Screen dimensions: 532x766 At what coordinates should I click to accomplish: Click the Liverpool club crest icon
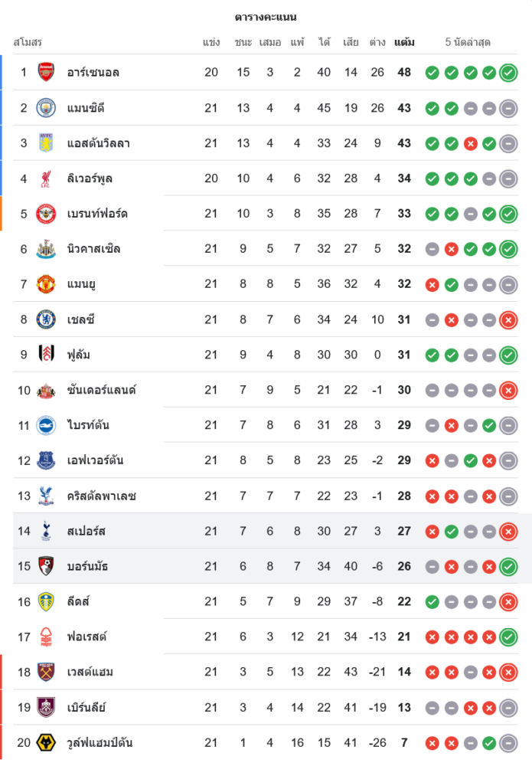[x=47, y=178]
